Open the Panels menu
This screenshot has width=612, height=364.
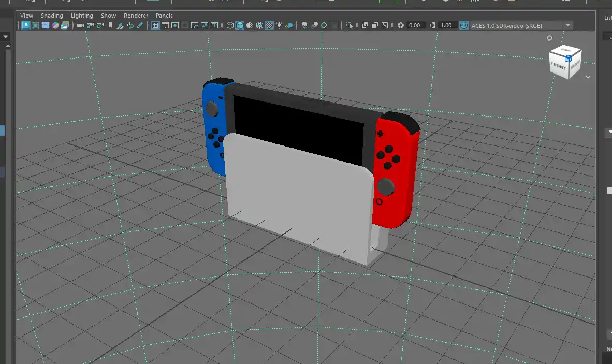(x=164, y=16)
